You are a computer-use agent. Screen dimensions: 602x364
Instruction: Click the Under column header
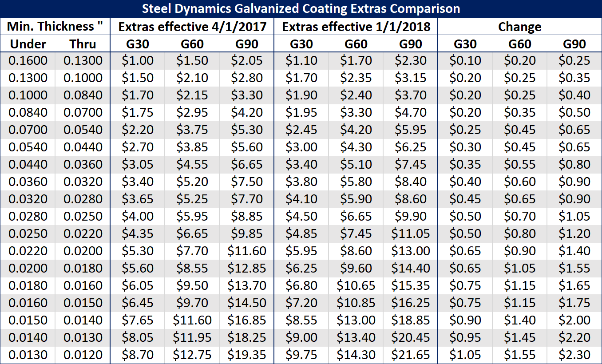pos(28,44)
